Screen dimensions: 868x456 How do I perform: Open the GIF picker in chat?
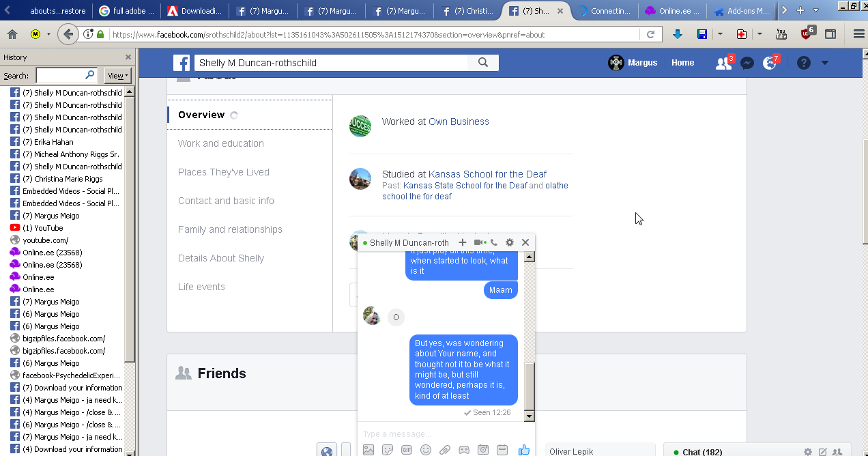[x=407, y=450]
